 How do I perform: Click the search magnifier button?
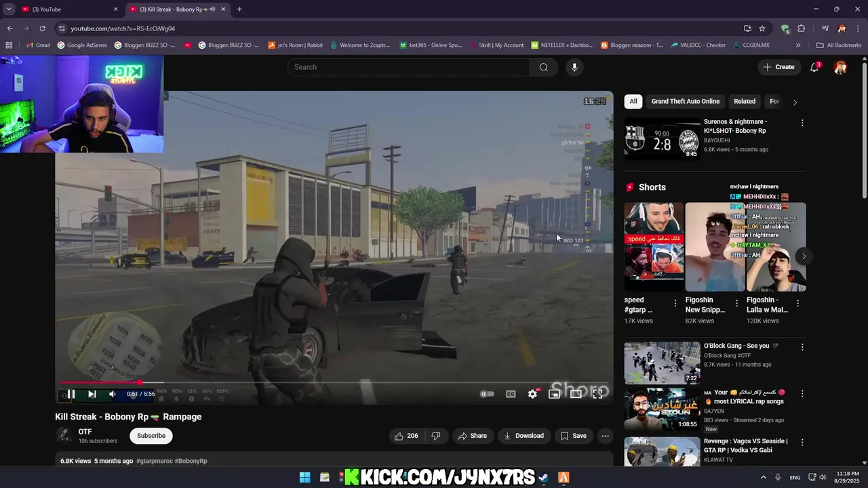pyautogui.click(x=544, y=67)
